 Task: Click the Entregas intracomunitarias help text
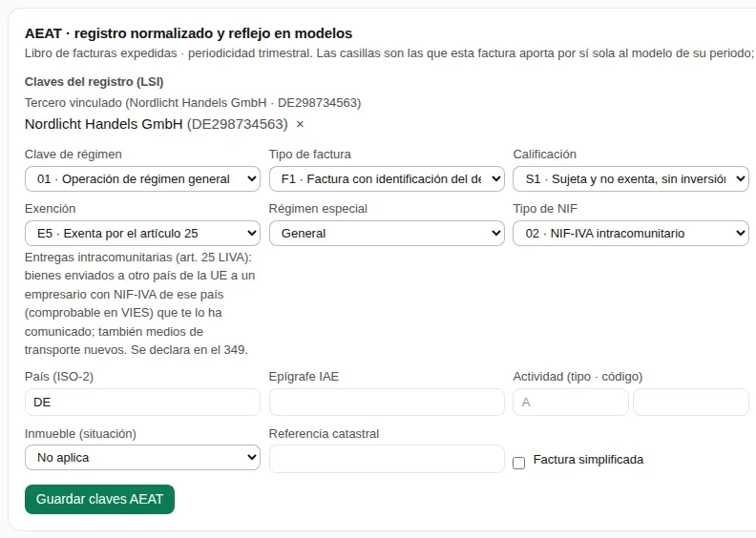[139, 303]
